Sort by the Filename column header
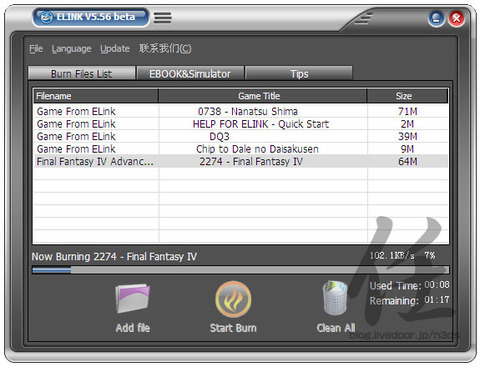 click(x=96, y=96)
